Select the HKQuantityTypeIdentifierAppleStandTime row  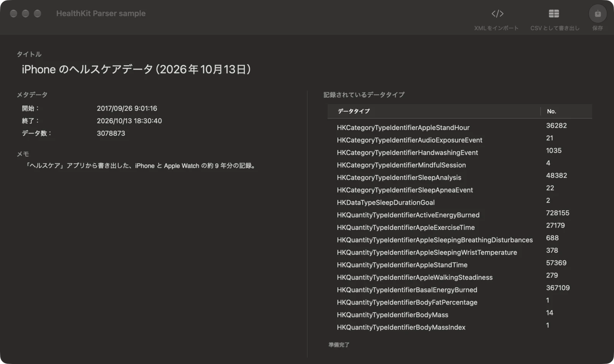460,265
